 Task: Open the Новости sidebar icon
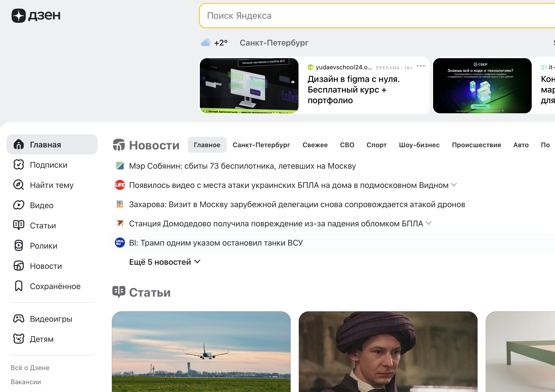pyautogui.click(x=18, y=266)
